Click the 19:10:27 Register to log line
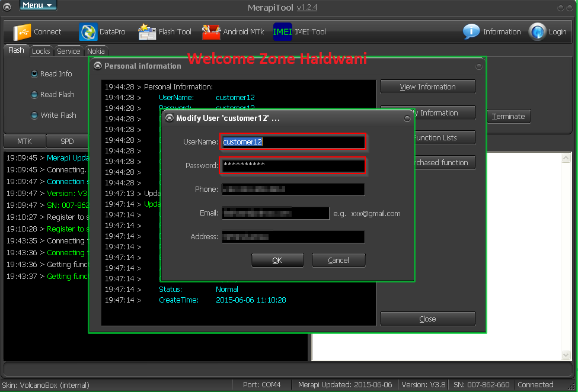The width and height of the screenshot is (578, 392). tap(47, 217)
